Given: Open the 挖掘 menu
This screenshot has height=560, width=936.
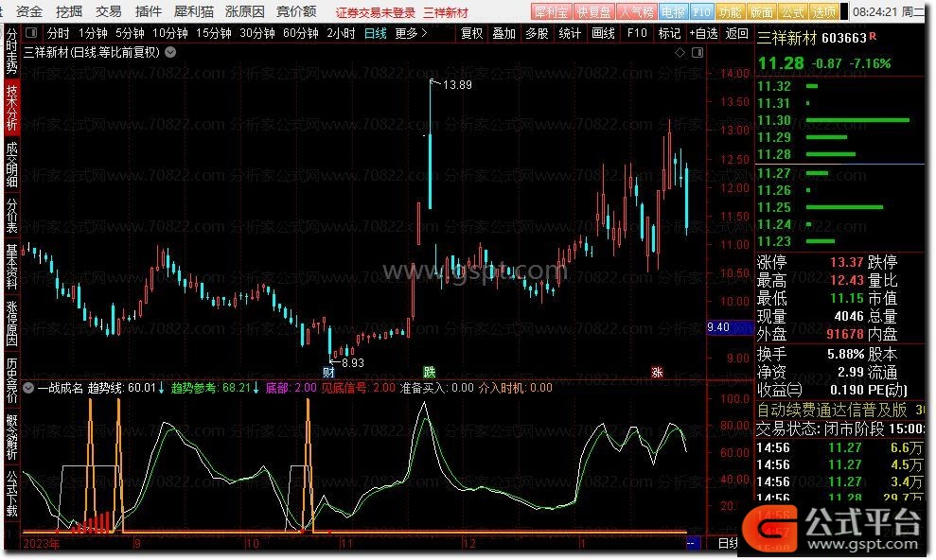Looking at the screenshot, I should (69, 11).
